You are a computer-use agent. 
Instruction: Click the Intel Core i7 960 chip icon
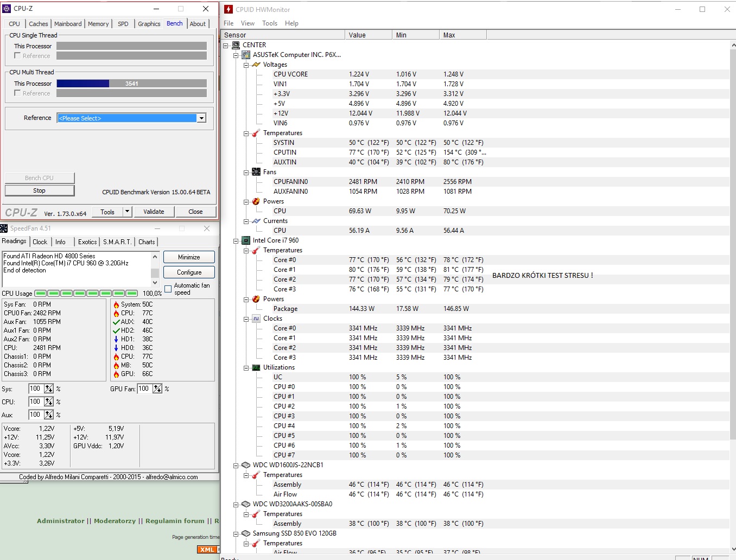246,240
